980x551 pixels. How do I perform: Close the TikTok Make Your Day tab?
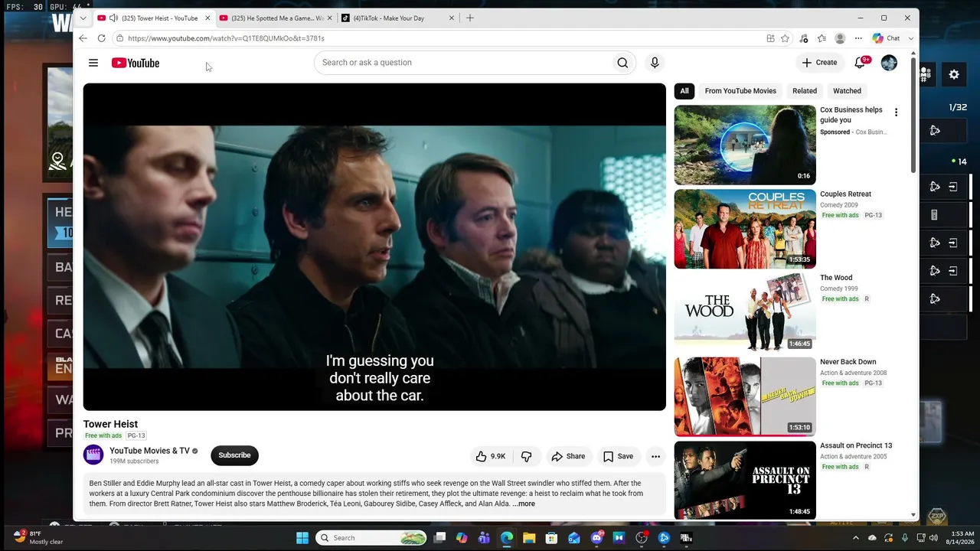pyautogui.click(x=452, y=18)
